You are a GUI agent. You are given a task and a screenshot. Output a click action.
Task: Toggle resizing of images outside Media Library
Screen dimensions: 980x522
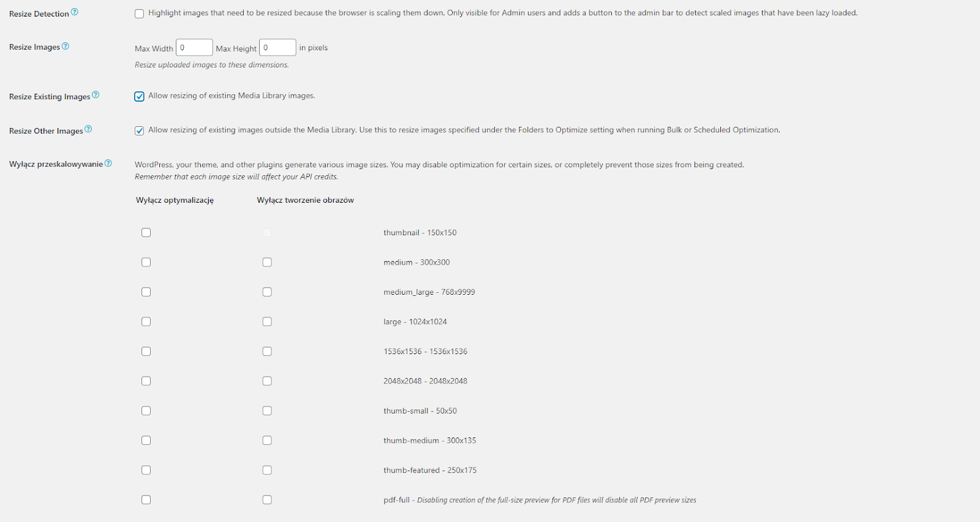tap(140, 130)
